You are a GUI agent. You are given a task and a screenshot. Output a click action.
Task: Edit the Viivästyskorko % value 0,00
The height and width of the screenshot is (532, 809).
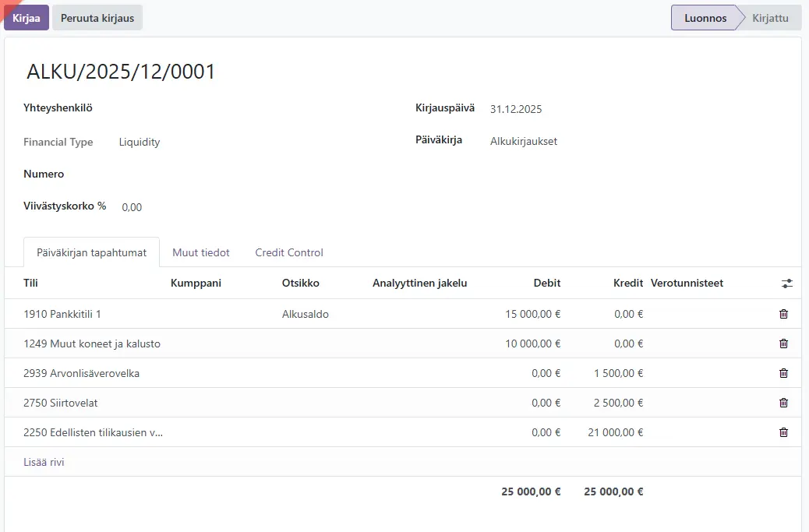pyautogui.click(x=132, y=207)
